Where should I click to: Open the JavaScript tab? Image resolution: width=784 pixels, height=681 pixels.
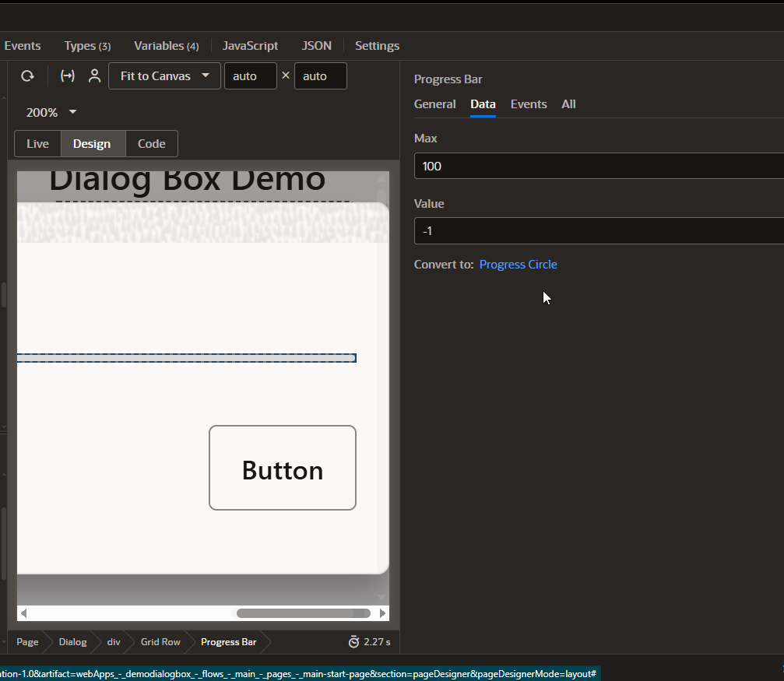click(250, 46)
